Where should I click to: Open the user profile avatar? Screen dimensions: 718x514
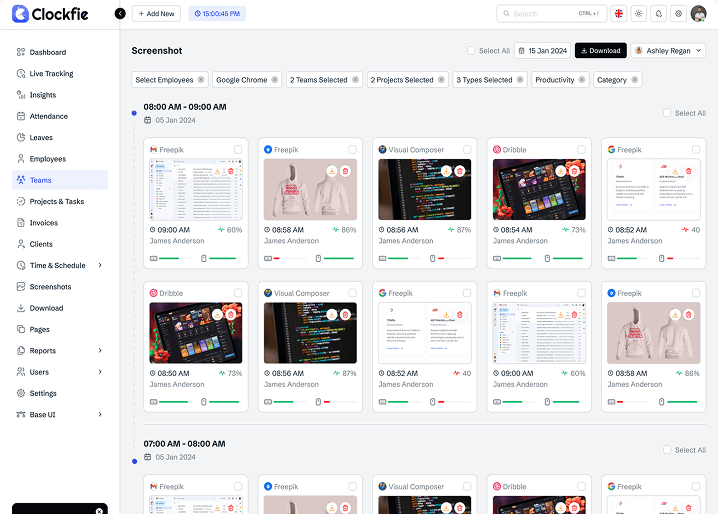point(698,14)
